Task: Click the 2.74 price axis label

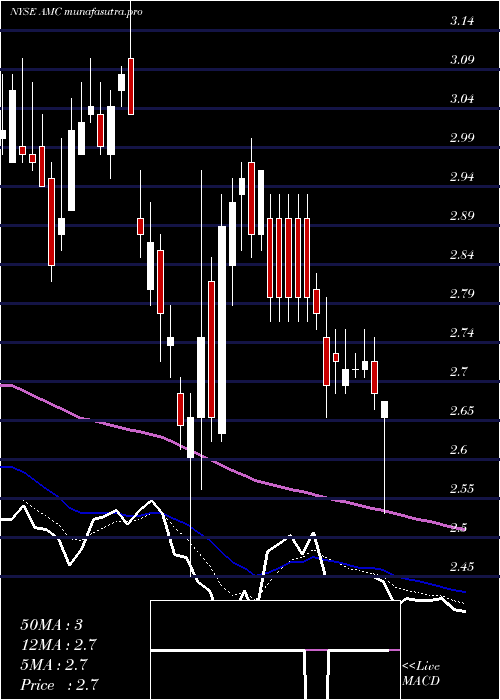Action: [x=462, y=333]
